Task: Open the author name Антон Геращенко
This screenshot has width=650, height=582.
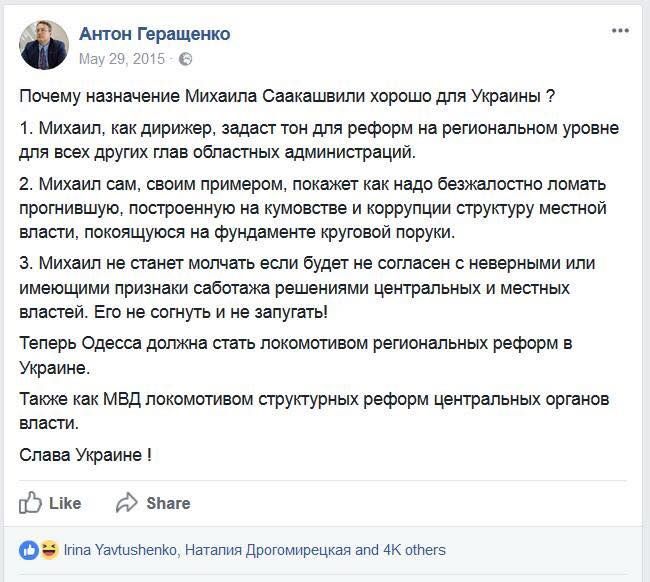Action: (x=154, y=34)
